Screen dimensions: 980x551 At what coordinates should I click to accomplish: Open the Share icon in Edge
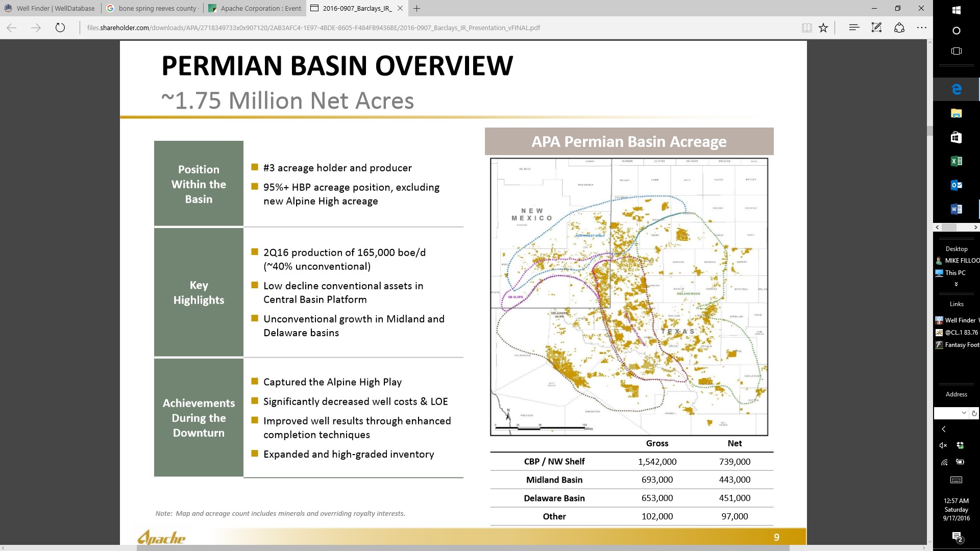[899, 28]
